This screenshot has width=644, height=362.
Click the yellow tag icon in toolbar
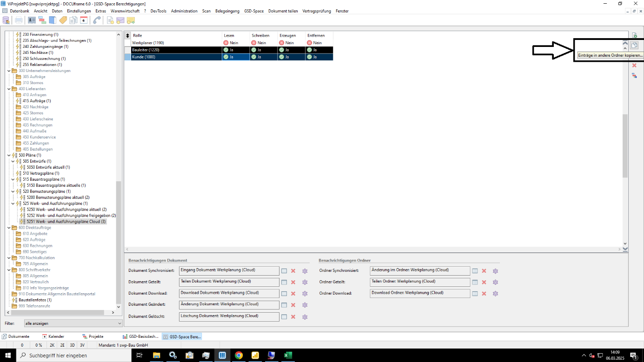coord(63,20)
